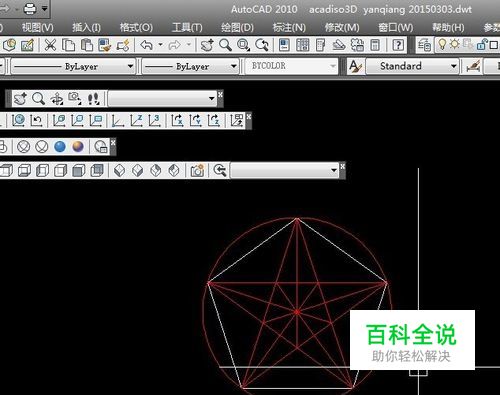Click the UCS Previous icon
This screenshot has height=395, width=500.
pos(36,120)
